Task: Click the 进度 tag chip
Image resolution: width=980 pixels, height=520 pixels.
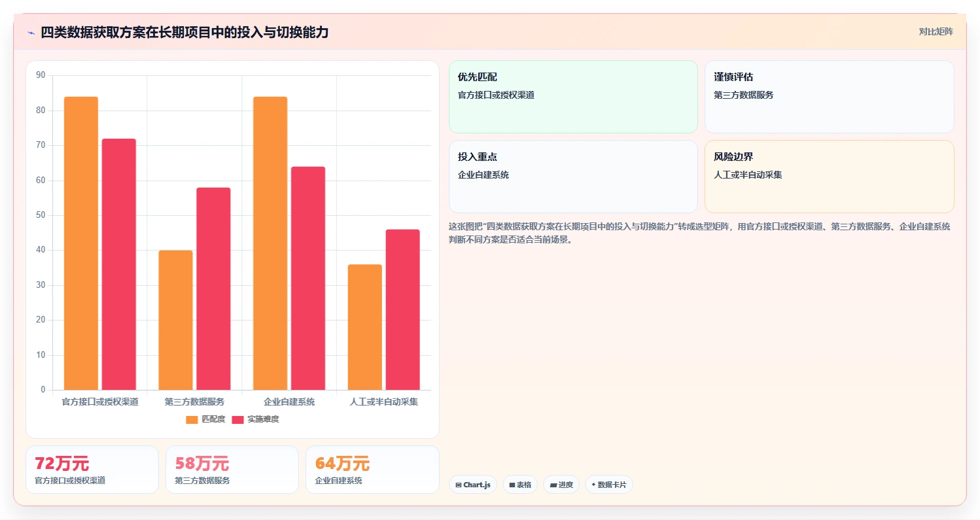Action: (561, 485)
